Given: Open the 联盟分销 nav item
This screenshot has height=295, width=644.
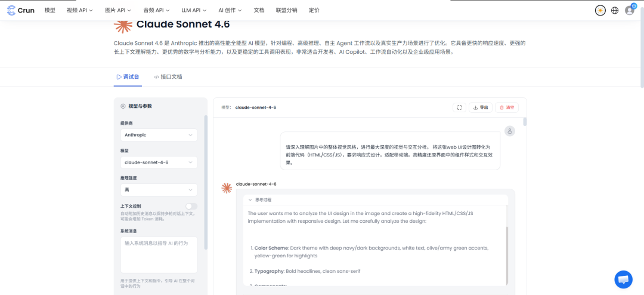Looking at the screenshot, I should [287, 10].
